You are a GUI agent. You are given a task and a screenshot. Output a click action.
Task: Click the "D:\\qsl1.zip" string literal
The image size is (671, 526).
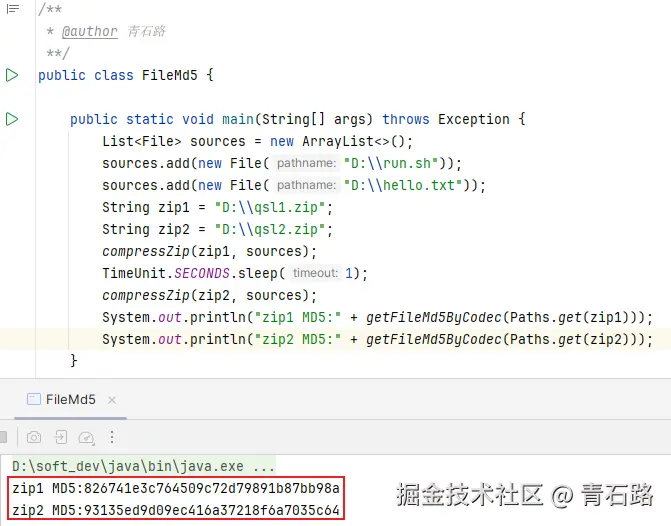tap(270, 208)
